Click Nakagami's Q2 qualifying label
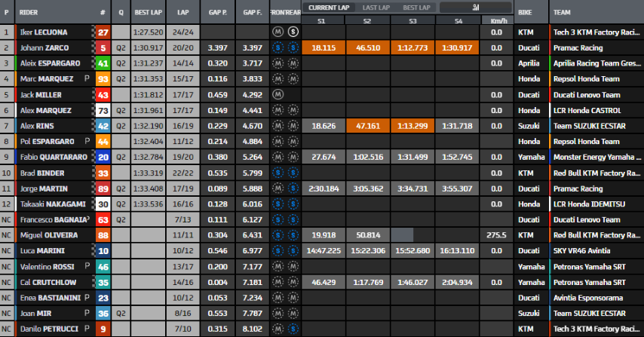644x337 pixels. click(121, 204)
